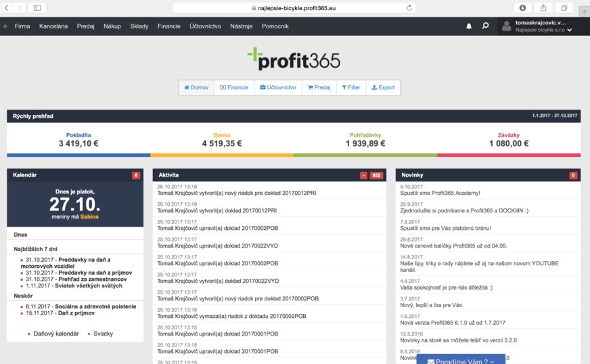Collapse the Aktivita panel with minus button

364,175
